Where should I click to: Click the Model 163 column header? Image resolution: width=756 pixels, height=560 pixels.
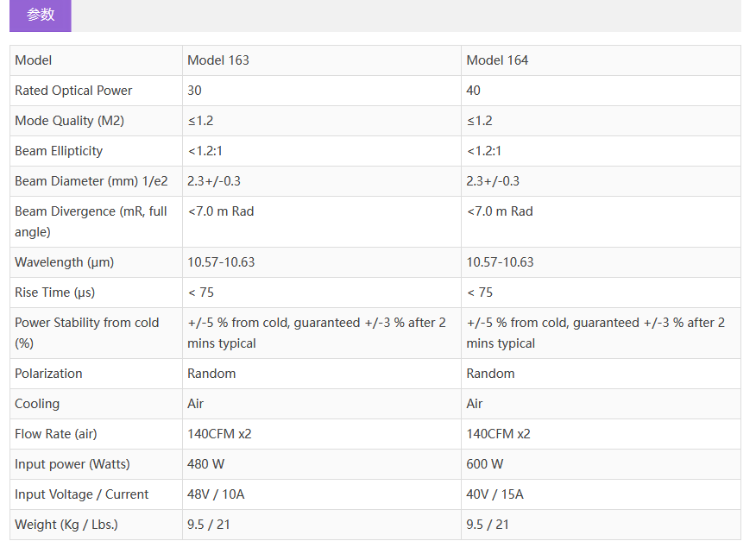tap(218, 60)
